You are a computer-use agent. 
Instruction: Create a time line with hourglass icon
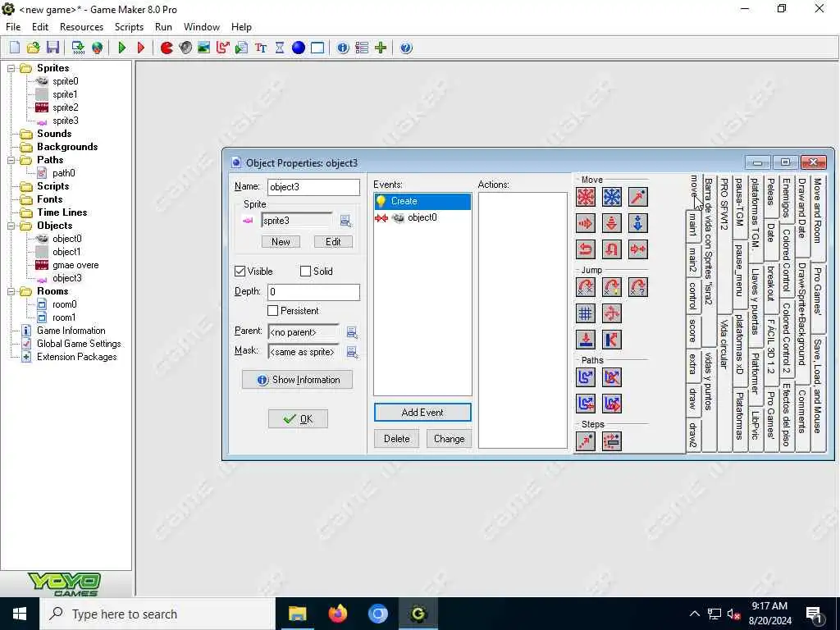pos(280,48)
